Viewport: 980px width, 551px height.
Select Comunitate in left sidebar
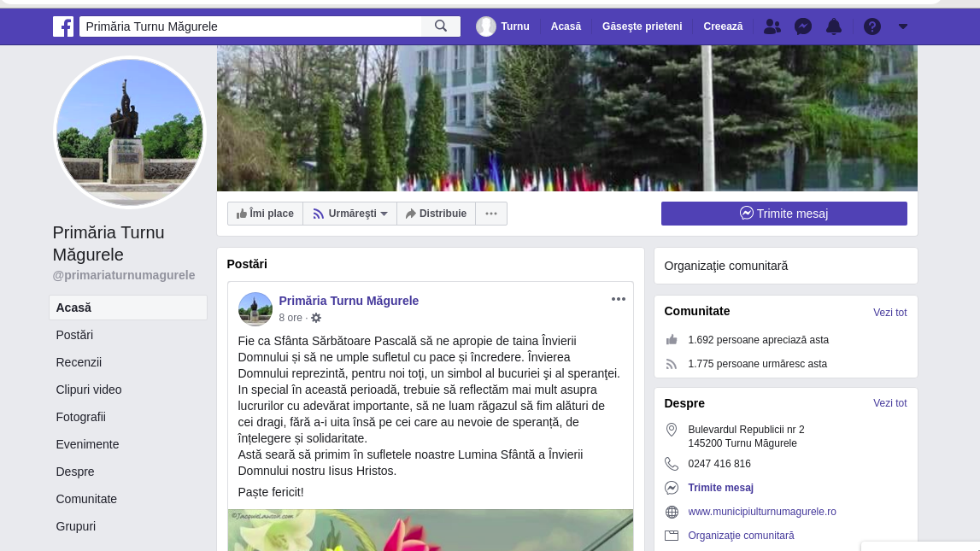coord(86,499)
